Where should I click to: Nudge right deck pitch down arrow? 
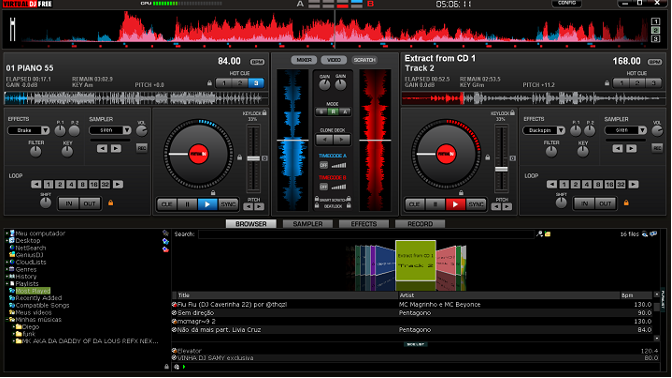pyautogui.click(x=496, y=207)
